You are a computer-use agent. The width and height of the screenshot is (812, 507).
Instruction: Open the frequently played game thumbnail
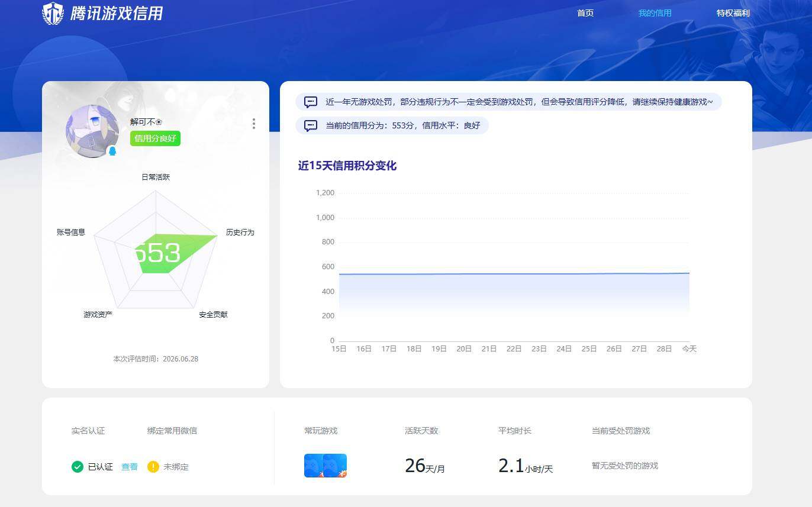pyautogui.click(x=326, y=466)
